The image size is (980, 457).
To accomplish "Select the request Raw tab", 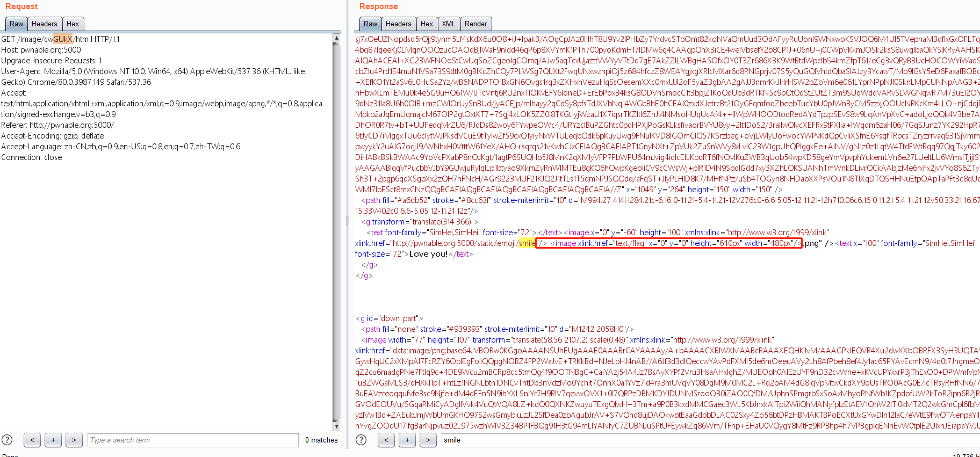I will tap(16, 24).
